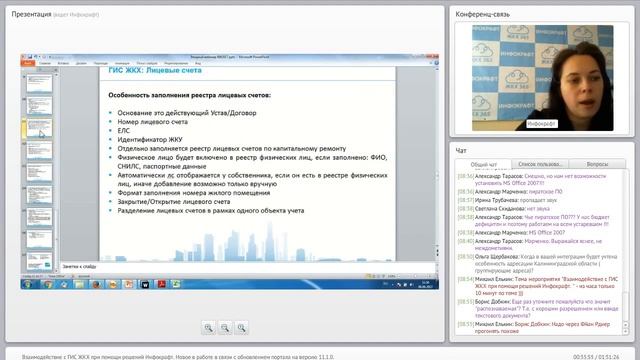Screen dimensions: 640x360
Task: Open the black W application in the taskbar
Action: pos(145,284)
